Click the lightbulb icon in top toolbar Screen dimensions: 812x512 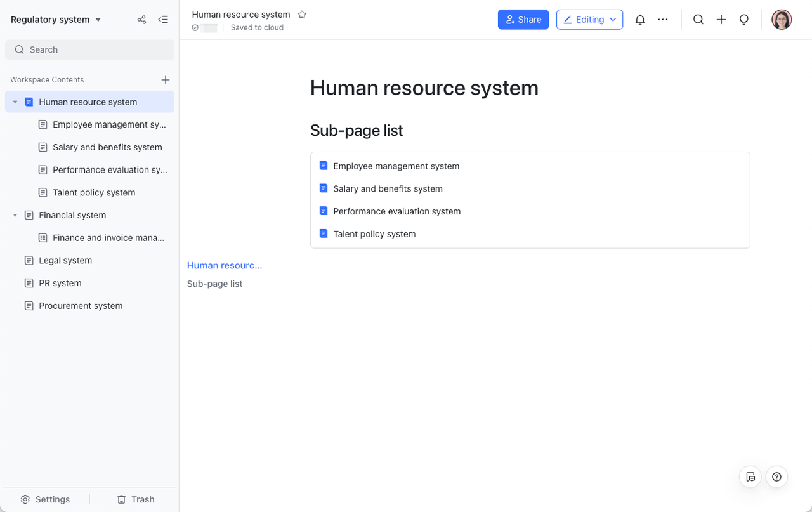pos(744,20)
